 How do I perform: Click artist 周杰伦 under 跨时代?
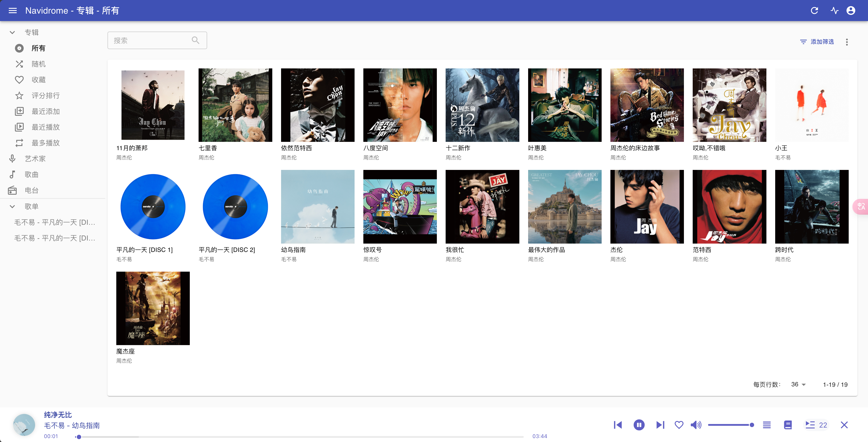coord(783,259)
